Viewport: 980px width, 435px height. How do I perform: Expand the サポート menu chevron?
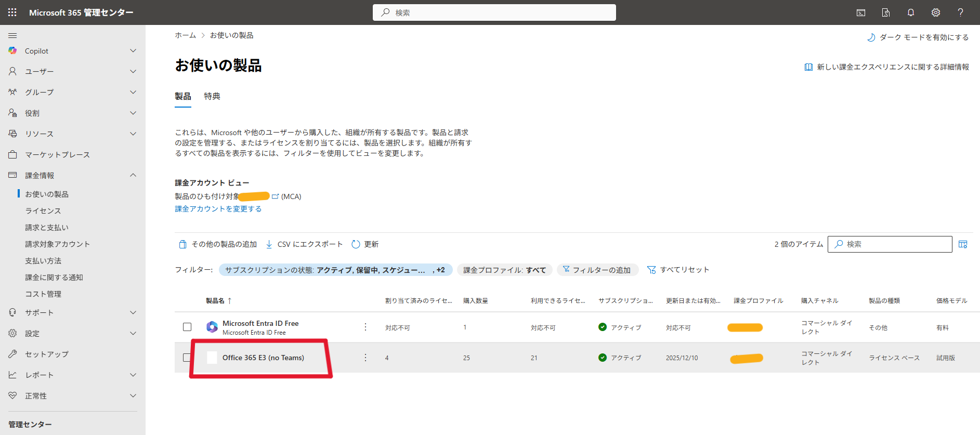pos(133,312)
